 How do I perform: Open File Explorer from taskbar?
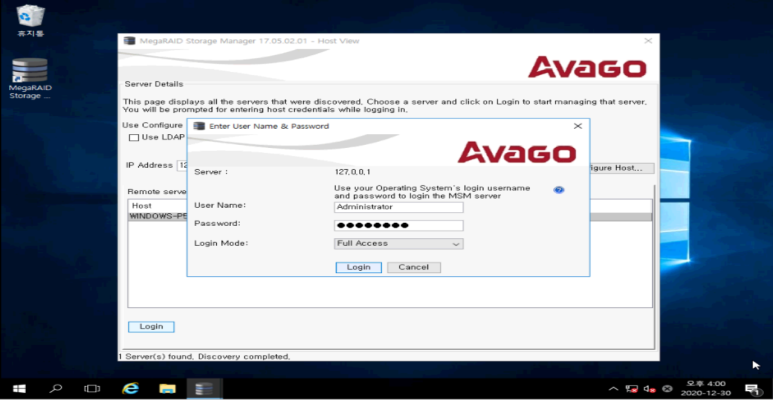click(x=167, y=389)
